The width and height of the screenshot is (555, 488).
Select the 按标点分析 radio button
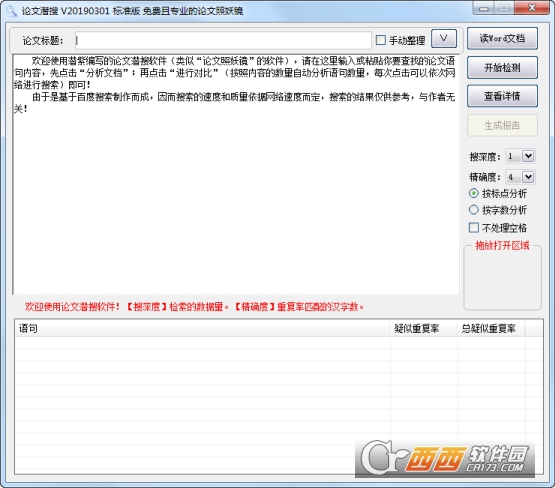474,193
